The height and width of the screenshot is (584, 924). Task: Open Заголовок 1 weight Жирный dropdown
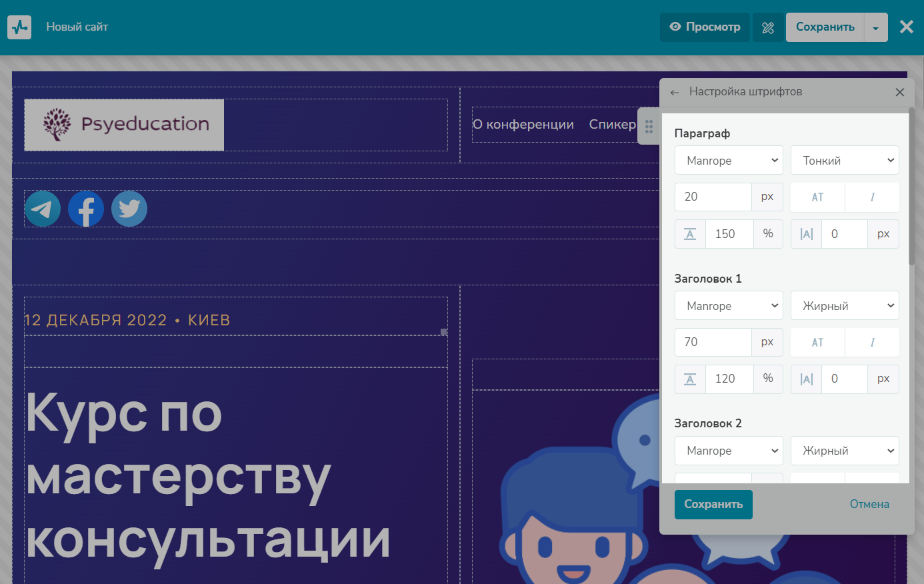(845, 306)
